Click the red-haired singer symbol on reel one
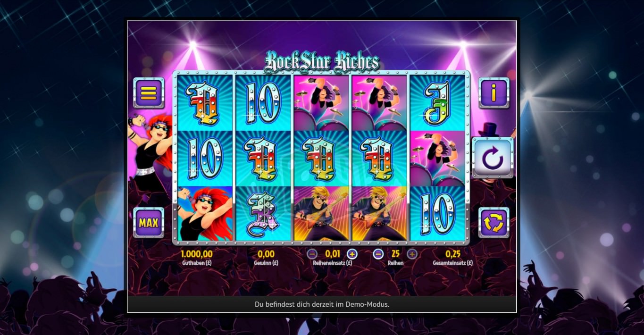The image size is (644, 335). [205, 214]
